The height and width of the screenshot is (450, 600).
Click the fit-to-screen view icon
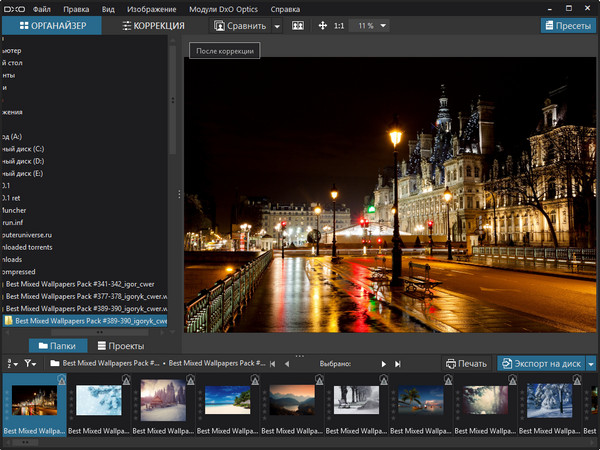click(297, 26)
